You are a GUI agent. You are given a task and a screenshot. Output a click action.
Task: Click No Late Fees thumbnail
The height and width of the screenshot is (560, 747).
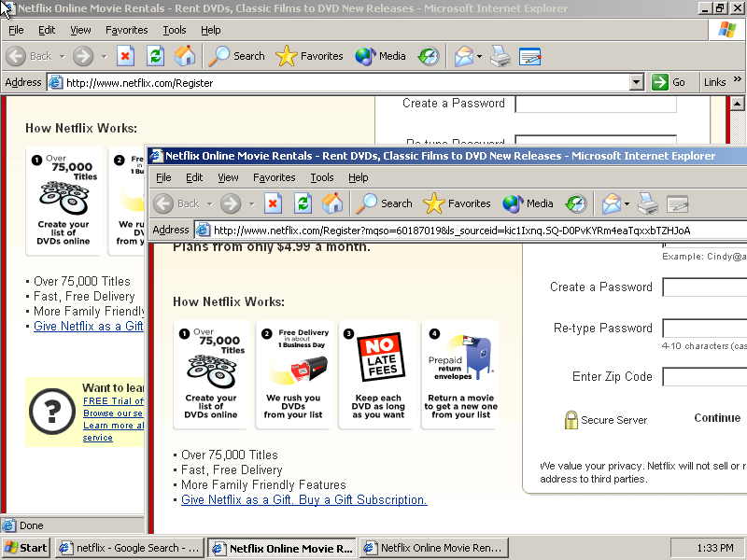[x=378, y=375]
